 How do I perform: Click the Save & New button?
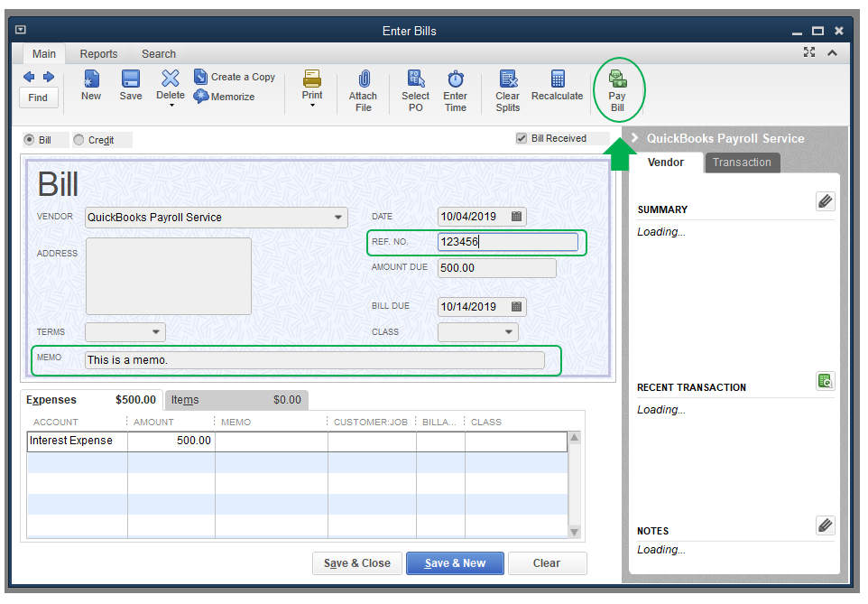[x=455, y=563]
